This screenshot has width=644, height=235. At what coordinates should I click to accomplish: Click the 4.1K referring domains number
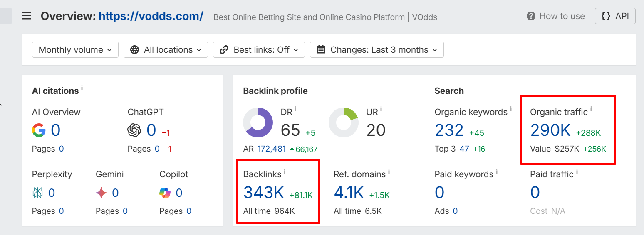(349, 193)
